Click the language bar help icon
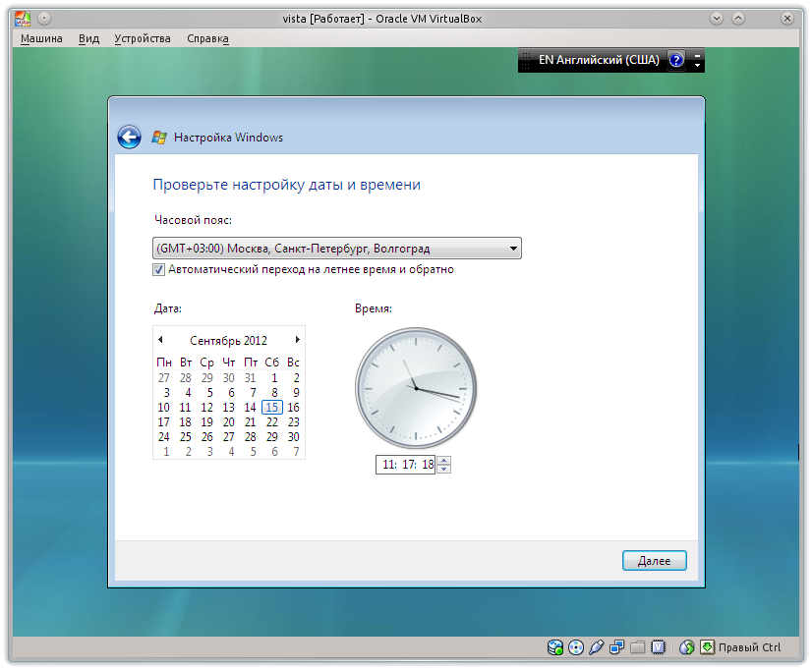 (x=676, y=60)
